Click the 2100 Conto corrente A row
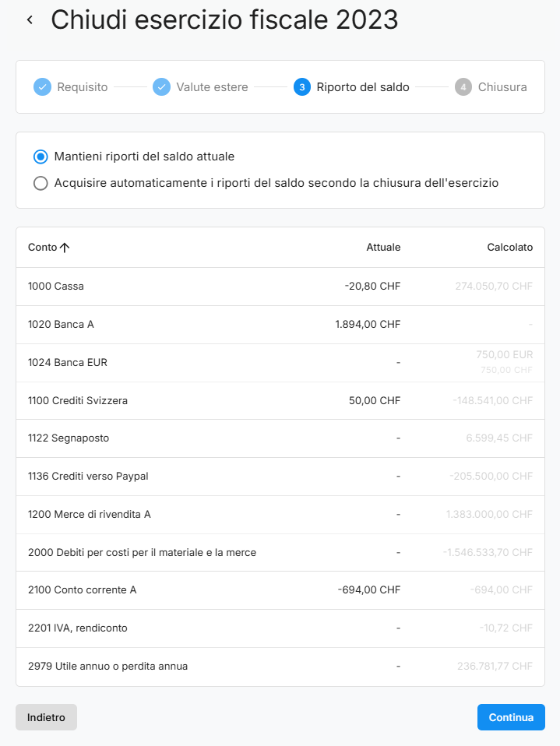The width and height of the screenshot is (560, 746). [x=82, y=589]
